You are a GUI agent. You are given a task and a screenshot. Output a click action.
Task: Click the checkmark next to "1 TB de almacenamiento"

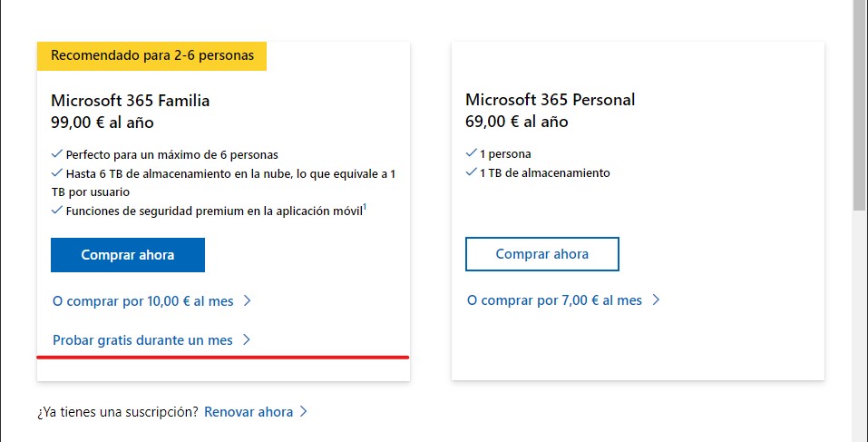[471, 172]
